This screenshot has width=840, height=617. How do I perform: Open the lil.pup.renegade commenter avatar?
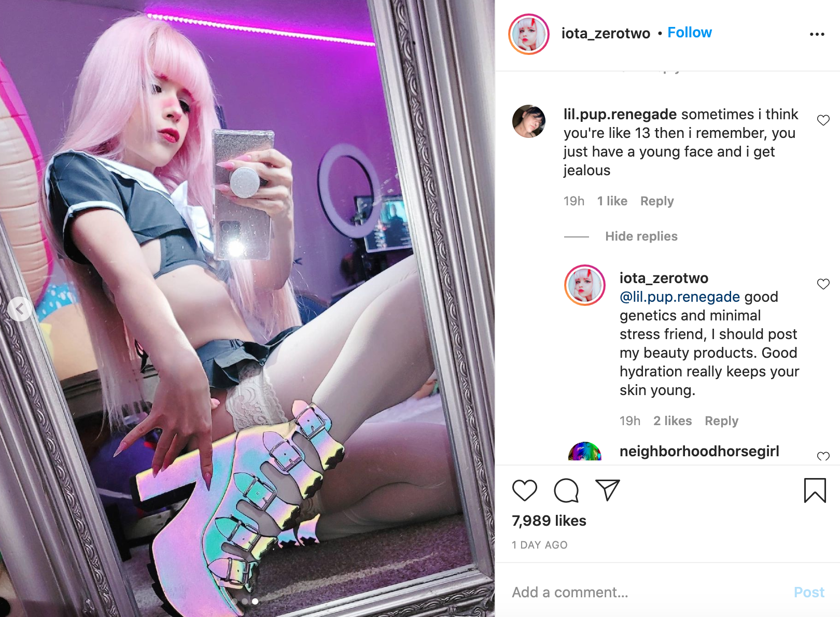click(x=528, y=121)
